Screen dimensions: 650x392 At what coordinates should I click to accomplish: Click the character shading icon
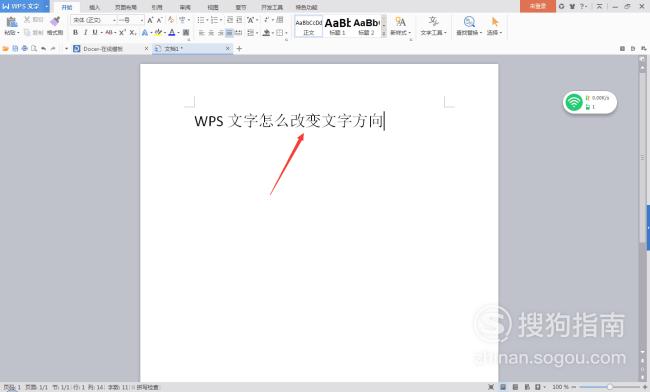[x=186, y=32]
